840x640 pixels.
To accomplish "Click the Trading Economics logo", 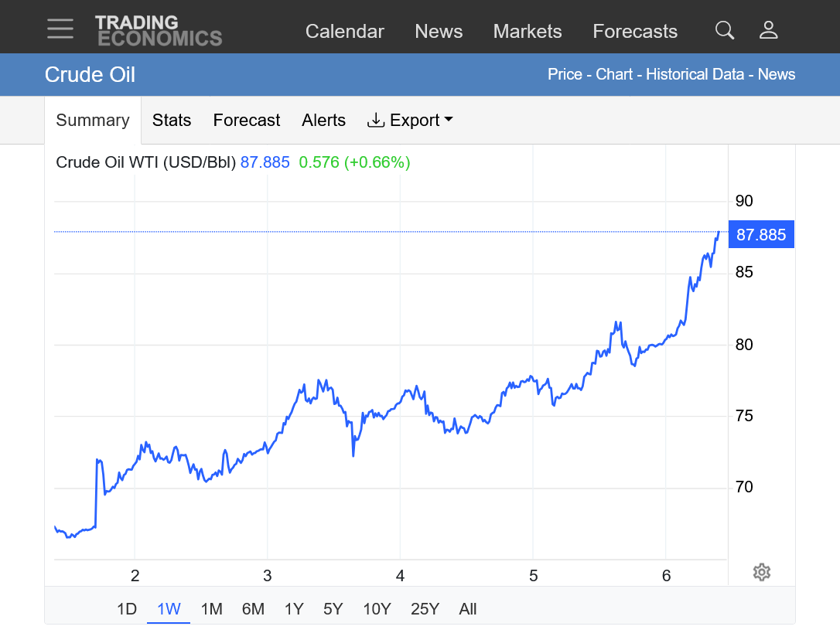I will [159, 30].
